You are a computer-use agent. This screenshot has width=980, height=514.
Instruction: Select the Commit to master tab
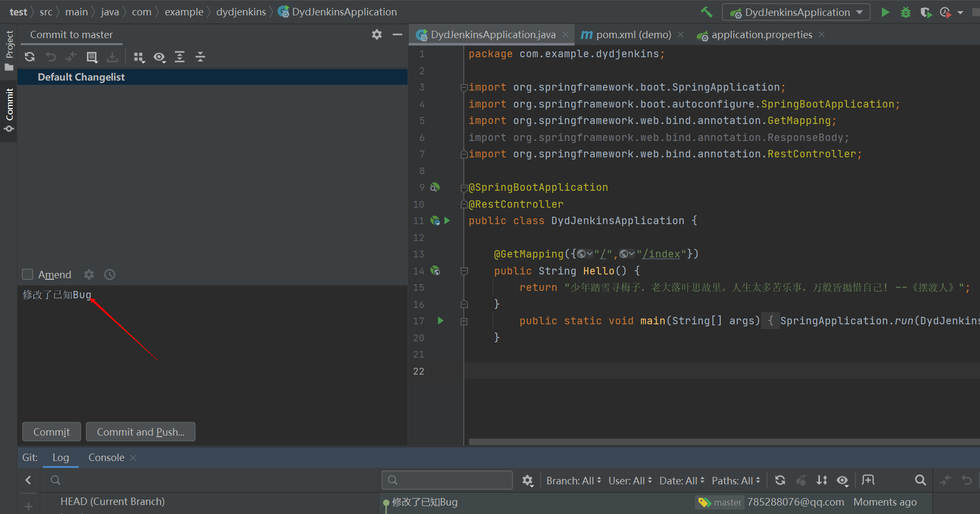pyautogui.click(x=72, y=34)
